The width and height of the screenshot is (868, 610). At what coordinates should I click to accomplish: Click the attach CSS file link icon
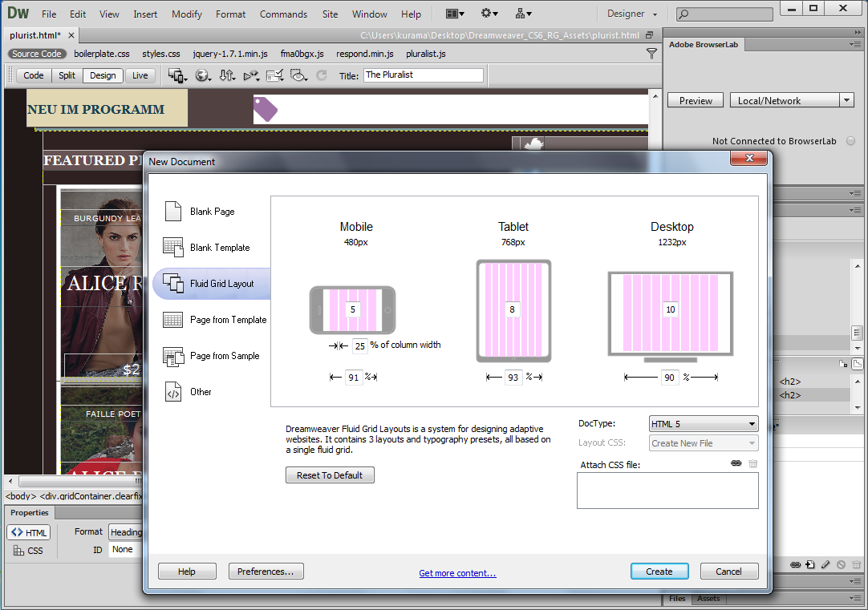click(736, 463)
